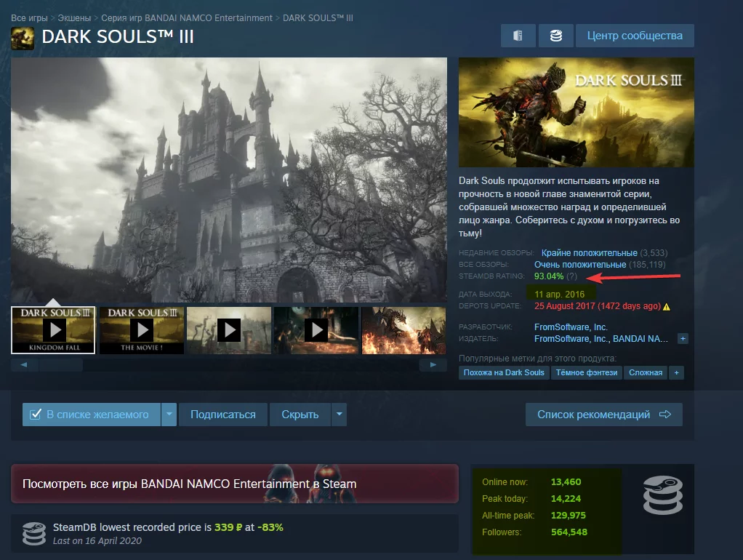Click the Peak today value 14,224
This screenshot has height=560, width=743.
pos(566,499)
